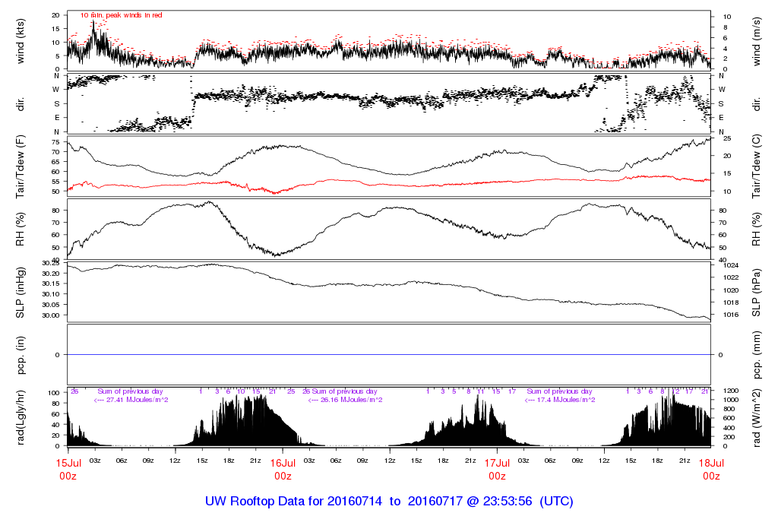The width and height of the screenshot is (778, 532).
Task: Click the red "17Jul" date label
Action: [x=497, y=463]
